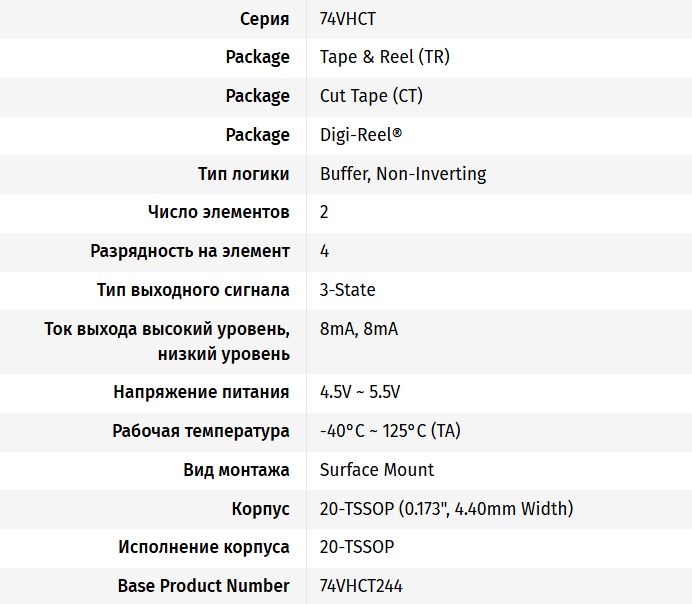Select the Digi-Reel® package value
Image resolution: width=692 pixels, height=604 pixels.
point(361,135)
